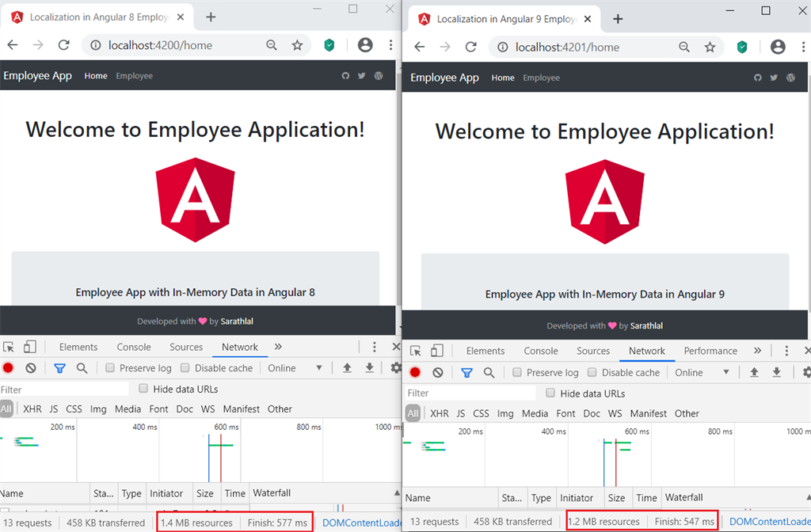Select Network tab in right DevTools

click(646, 351)
